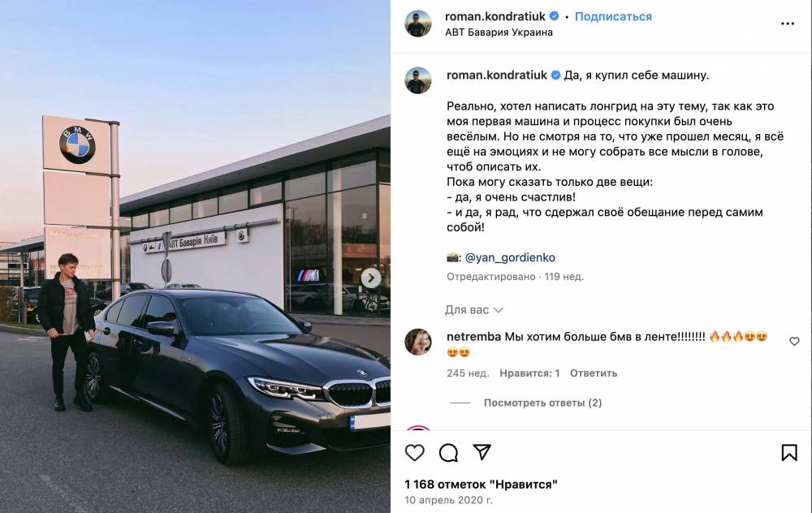Open roman.kondratiuk header profile picture
This screenshot has height=513, width=812.
pos(418,24)
